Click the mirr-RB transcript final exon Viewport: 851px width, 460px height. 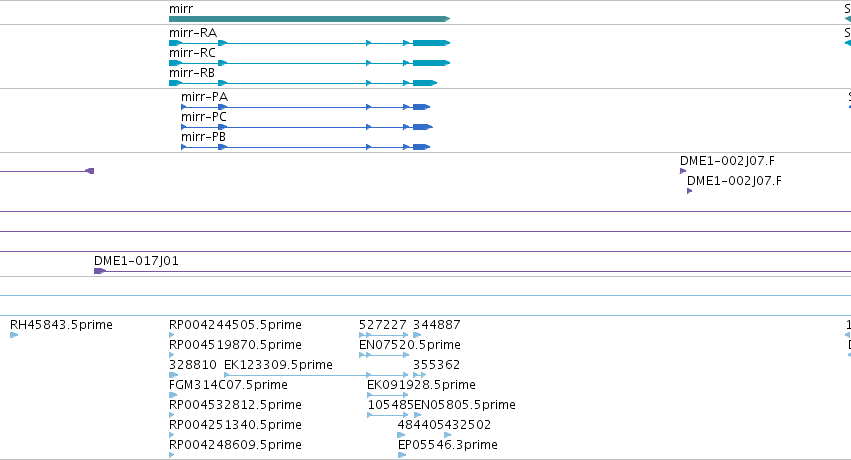(x=425, y=83)
